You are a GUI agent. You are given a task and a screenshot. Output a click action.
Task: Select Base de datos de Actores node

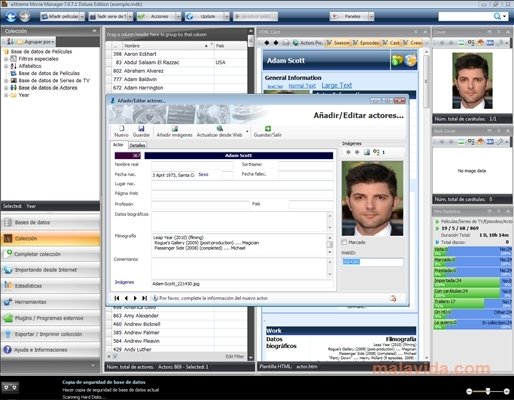coord(48,88)
